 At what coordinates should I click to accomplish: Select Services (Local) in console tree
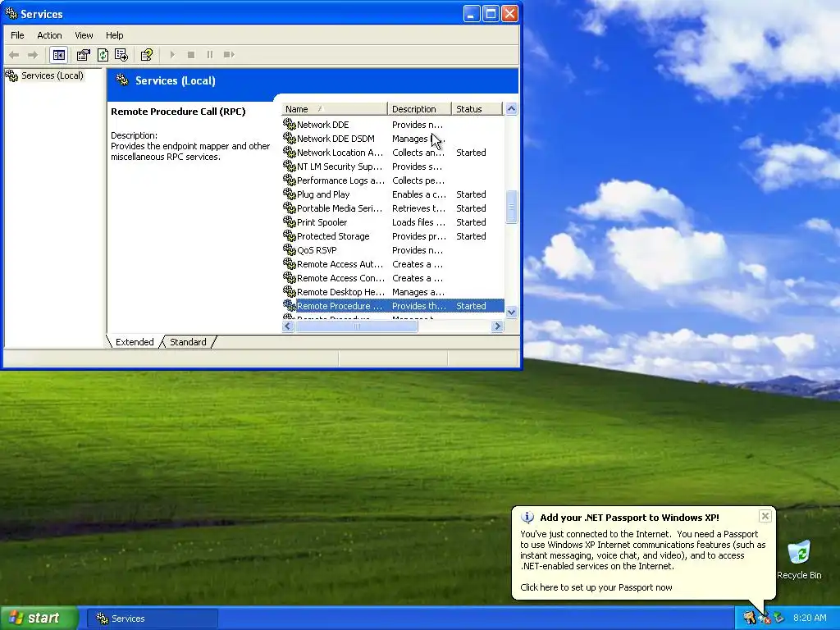[52, 75]
